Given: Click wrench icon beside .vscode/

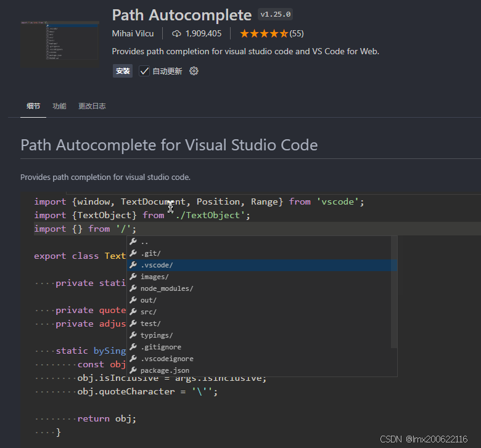Looking at the screenshot, I should (133, 264).
